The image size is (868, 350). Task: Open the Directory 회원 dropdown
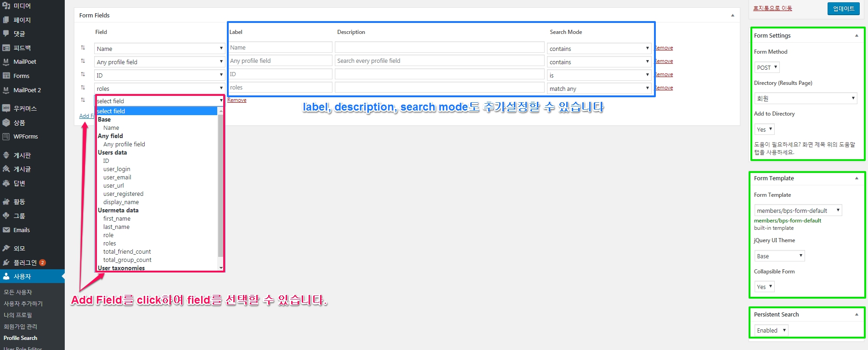(x=806, y=98)
